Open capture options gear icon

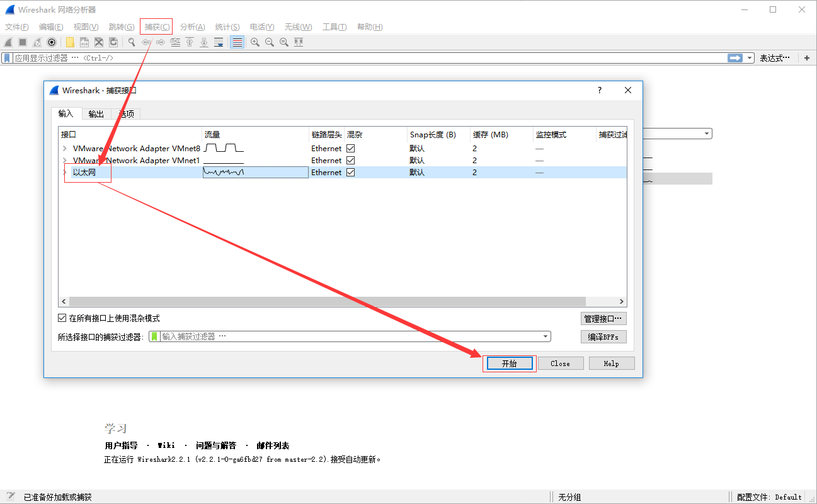click(x=52, y=42)
